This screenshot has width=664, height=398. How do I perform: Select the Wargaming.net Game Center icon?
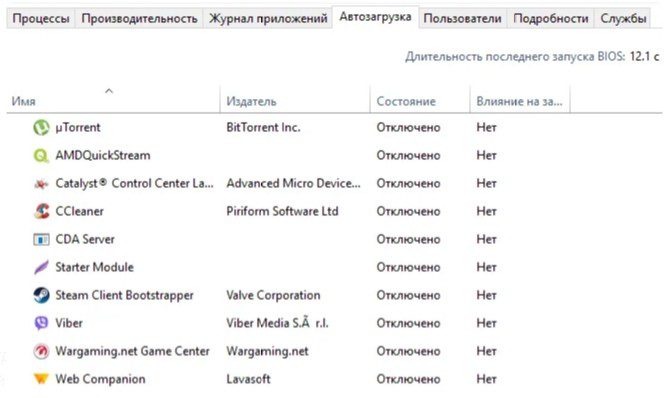click(41, 351)
